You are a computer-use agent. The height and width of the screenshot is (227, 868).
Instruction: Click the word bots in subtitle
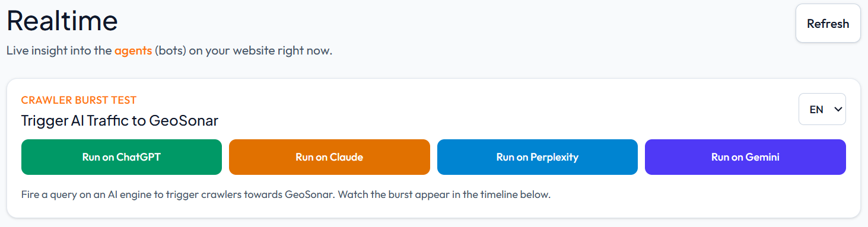tap(171, 50)
